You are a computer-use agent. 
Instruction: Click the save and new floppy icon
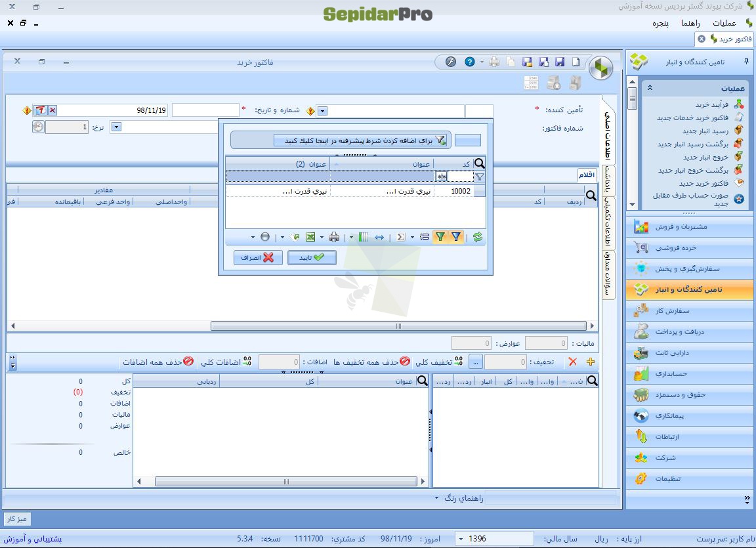pos(543,62)
